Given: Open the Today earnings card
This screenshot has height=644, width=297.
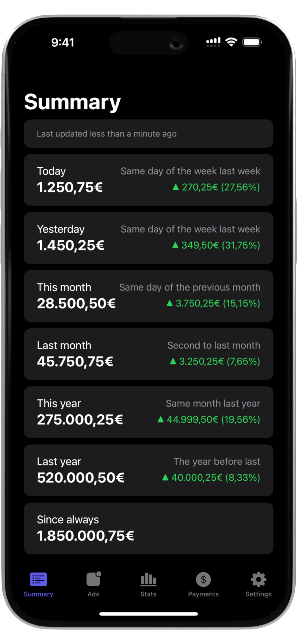Looking at the screenshot, I should pos(148,180).
